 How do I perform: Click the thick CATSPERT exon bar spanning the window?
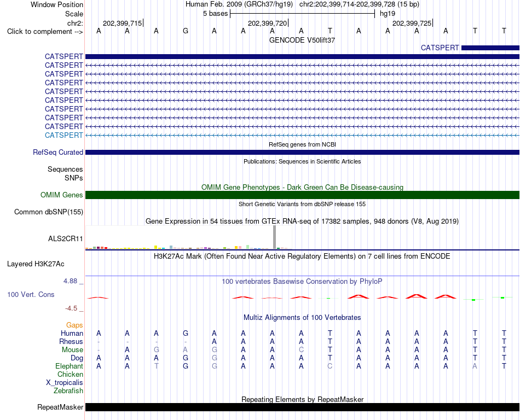[x=302, y=57]
